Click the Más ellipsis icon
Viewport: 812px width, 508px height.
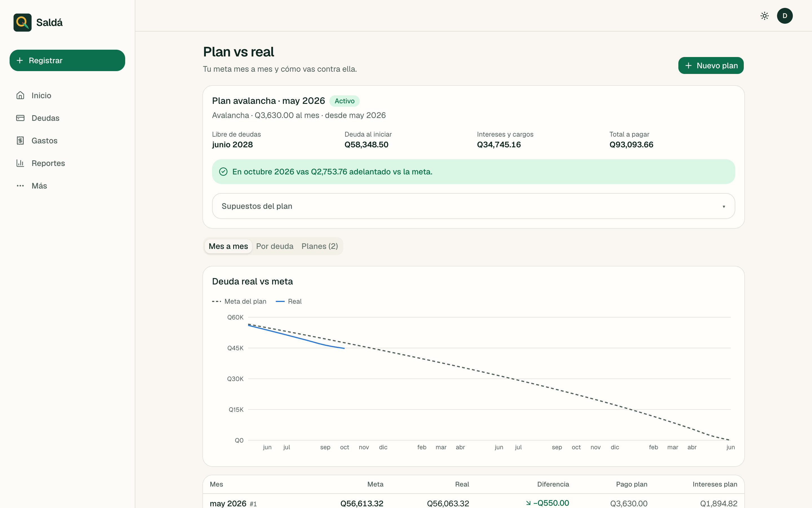[21, 186]
